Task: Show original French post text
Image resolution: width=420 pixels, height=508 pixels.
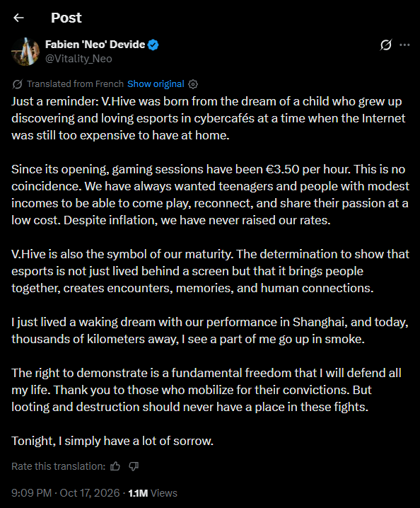Action: click(156, 84)
